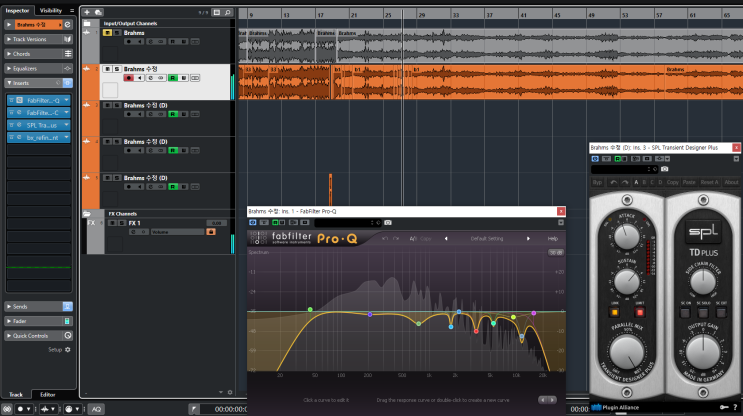Open FabFilter Pro-Q insert slot dropdown
The height and width of the screenshot is (416, 743).
[x=66, y=100]
